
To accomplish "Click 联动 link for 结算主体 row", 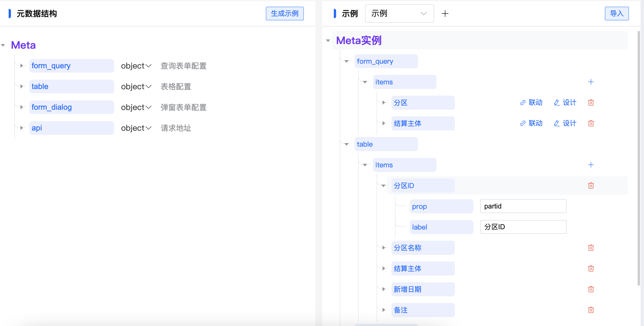I will coord(531,123).
